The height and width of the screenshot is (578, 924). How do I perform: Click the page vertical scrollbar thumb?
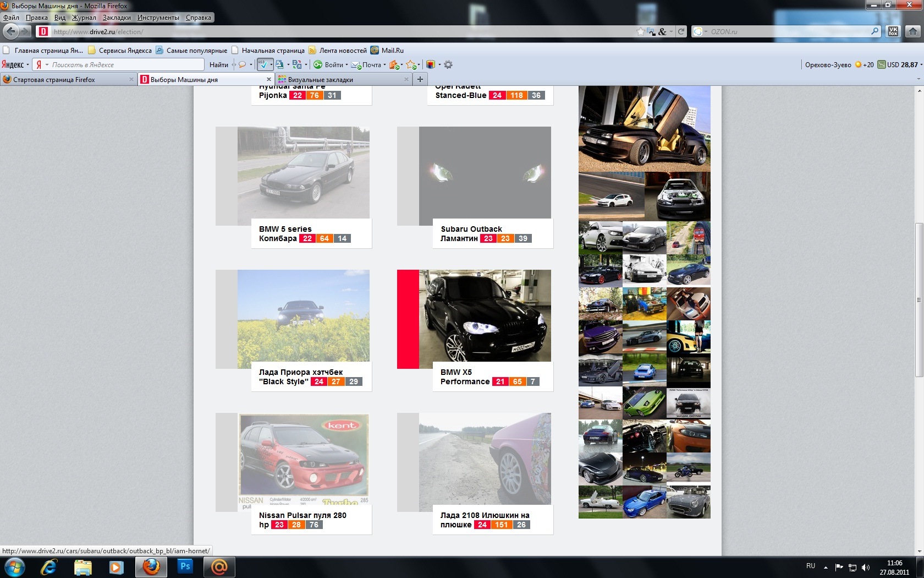pos(919,300)
